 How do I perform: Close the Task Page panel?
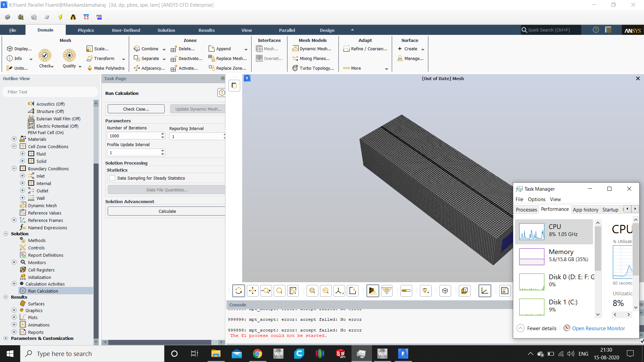pos(223,78)
